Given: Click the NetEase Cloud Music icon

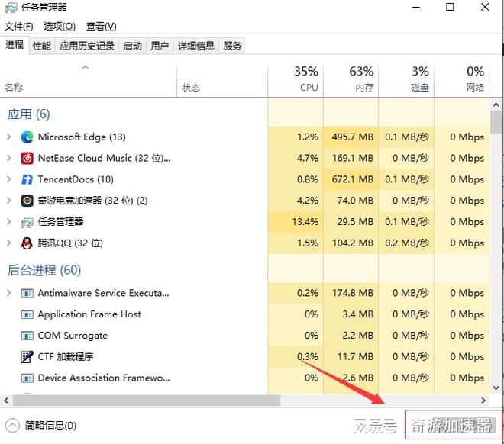Looking at the screenshot, I should [x=27, y=158].
